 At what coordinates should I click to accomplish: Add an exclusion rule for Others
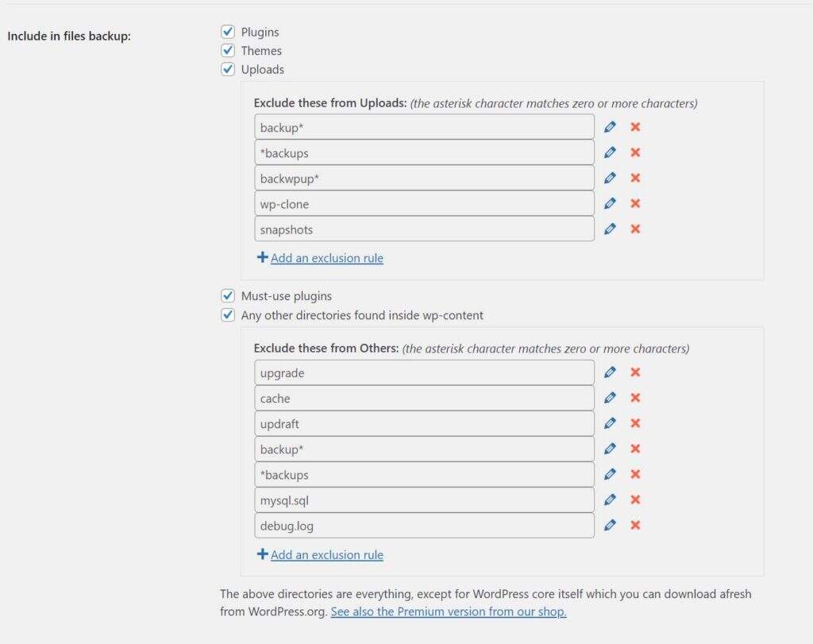point(326,555)
